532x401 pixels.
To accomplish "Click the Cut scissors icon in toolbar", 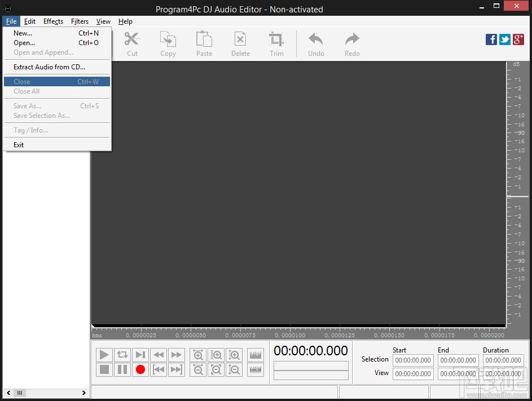I will 131,43.
